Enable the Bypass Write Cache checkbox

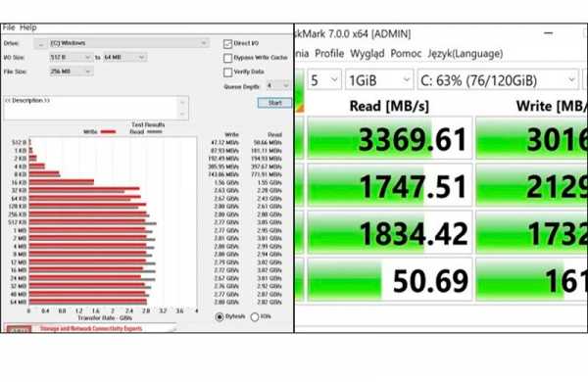tap(227, 58)
